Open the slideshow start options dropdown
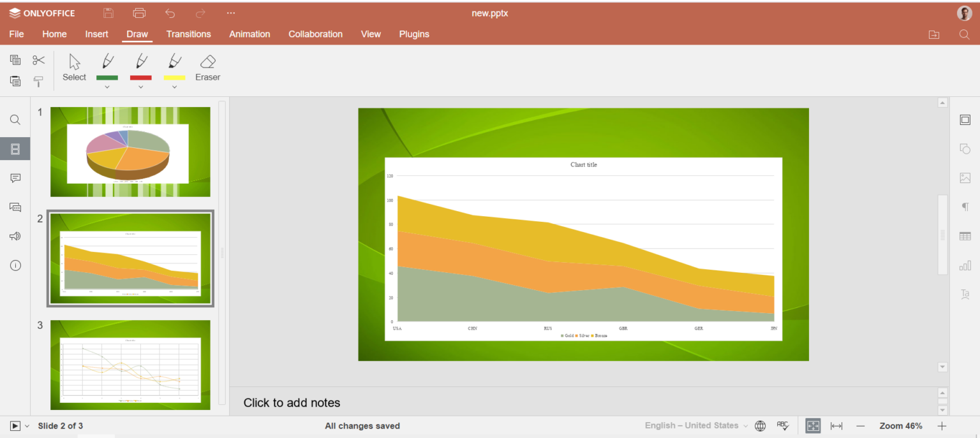Screen dimensions: 980x438 point(26,425)
